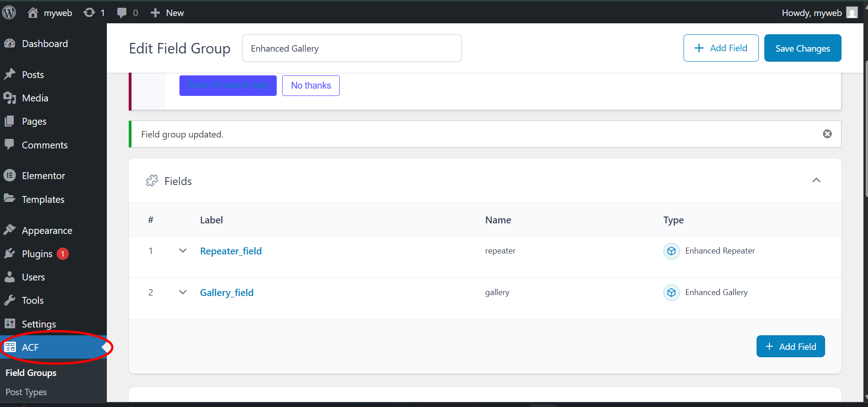Click the Sure I'd love to help button
This screenshot has height=407, width=868.
pyautogui.click(x=228, y=85)
